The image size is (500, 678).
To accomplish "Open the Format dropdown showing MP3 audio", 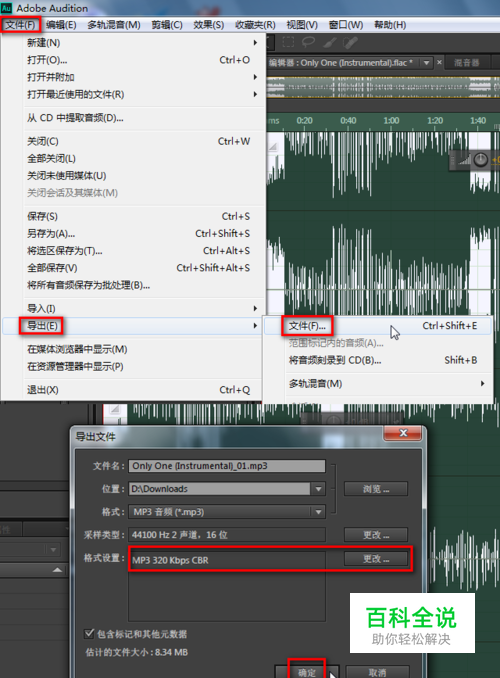I will [x=319, y=512].
